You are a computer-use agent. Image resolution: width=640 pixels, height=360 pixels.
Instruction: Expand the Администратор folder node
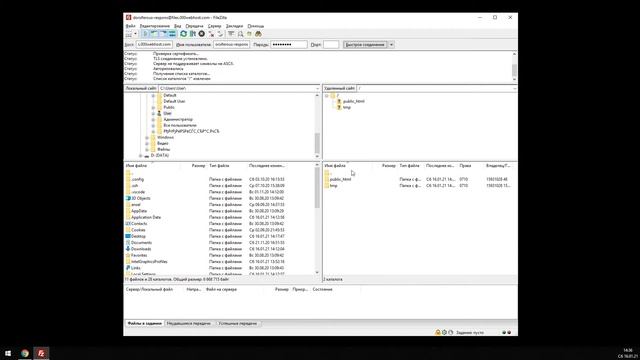(153, 120)
